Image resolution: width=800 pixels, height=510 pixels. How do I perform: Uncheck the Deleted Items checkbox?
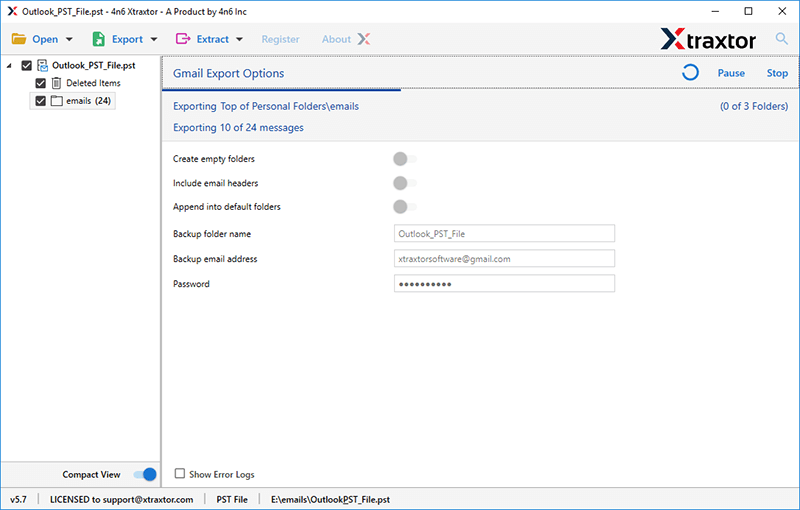click(x=41, y=83)
